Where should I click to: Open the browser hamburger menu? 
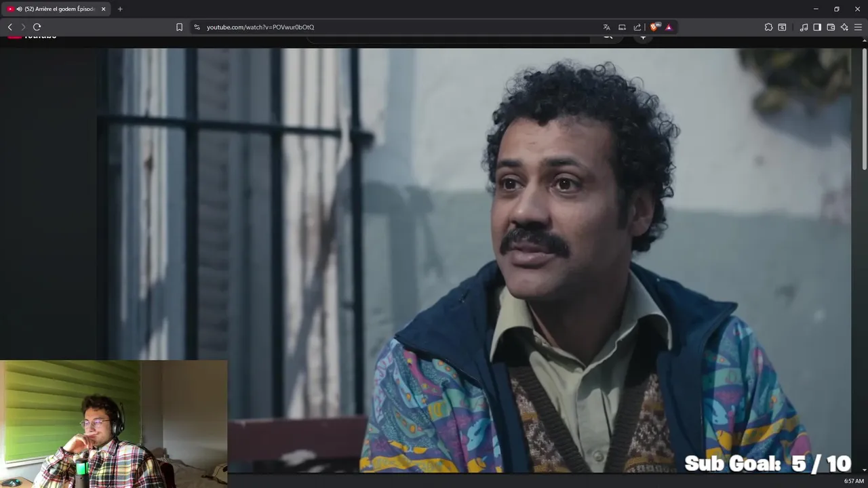coord(858,27)
